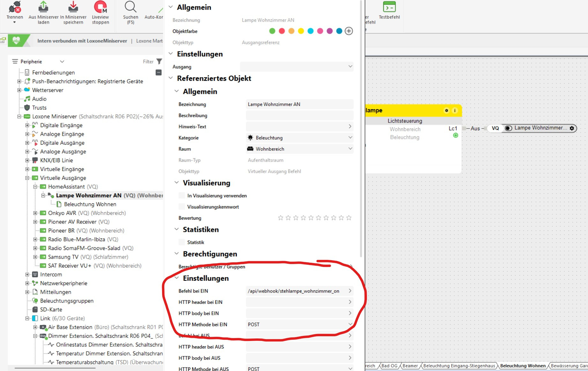Click In Miniserver speichern icon

pyautogui.click(x=73, y=7)
